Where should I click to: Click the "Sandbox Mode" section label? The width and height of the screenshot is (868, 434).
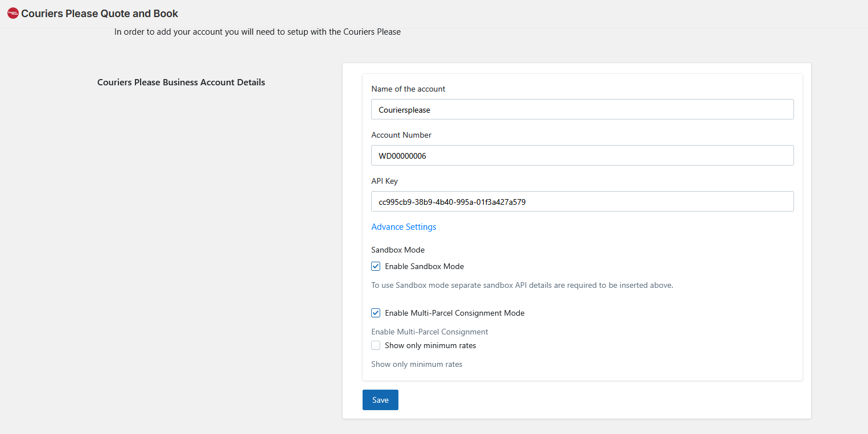(398, 250)
